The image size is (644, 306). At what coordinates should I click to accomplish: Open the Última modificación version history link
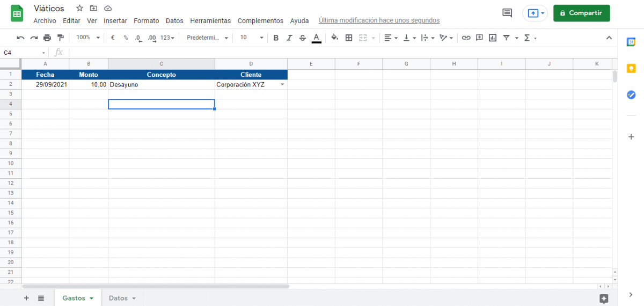pyautogui.click(x=379, y=20)
